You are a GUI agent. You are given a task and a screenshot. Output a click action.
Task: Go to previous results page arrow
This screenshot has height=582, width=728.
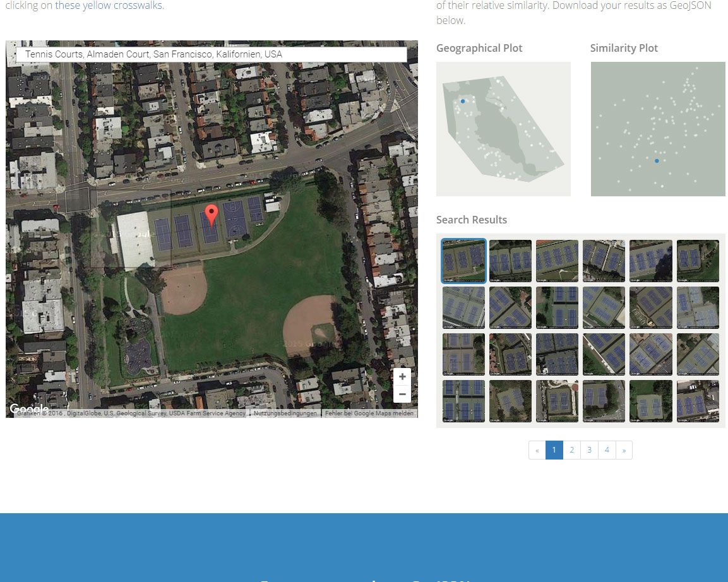pos(537,450)
